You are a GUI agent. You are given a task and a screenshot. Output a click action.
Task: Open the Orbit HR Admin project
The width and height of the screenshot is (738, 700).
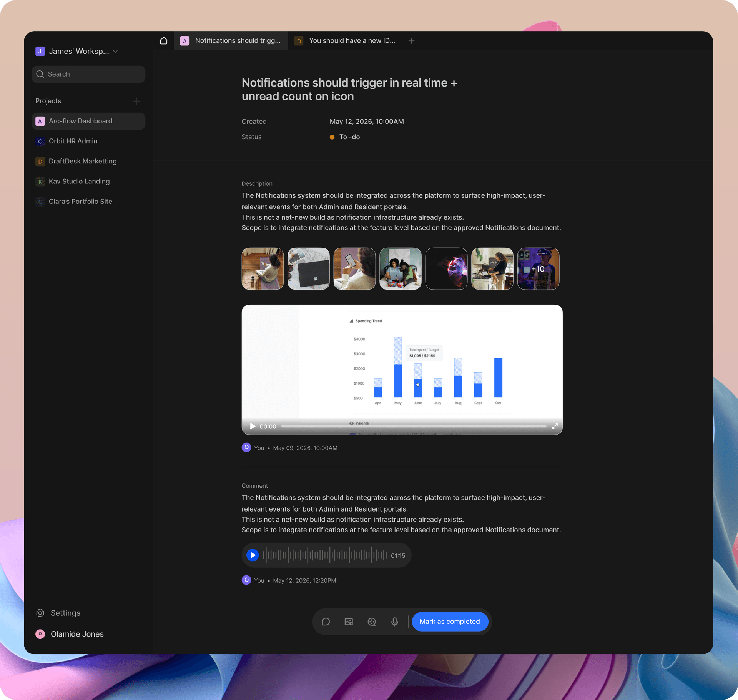88,141
